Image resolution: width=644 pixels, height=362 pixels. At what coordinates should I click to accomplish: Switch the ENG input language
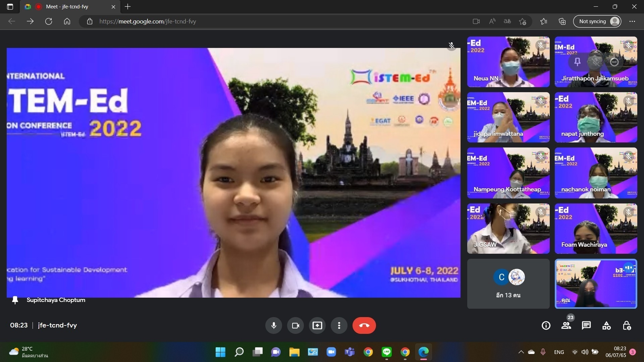559,352
